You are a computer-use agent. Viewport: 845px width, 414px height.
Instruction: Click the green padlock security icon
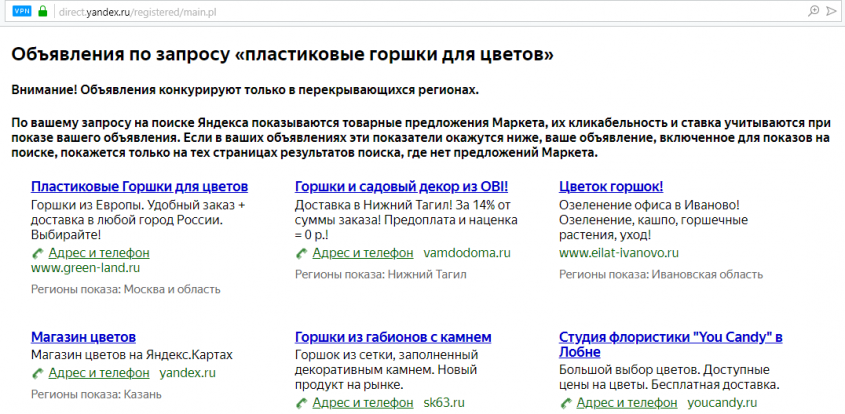pos(43,11)
